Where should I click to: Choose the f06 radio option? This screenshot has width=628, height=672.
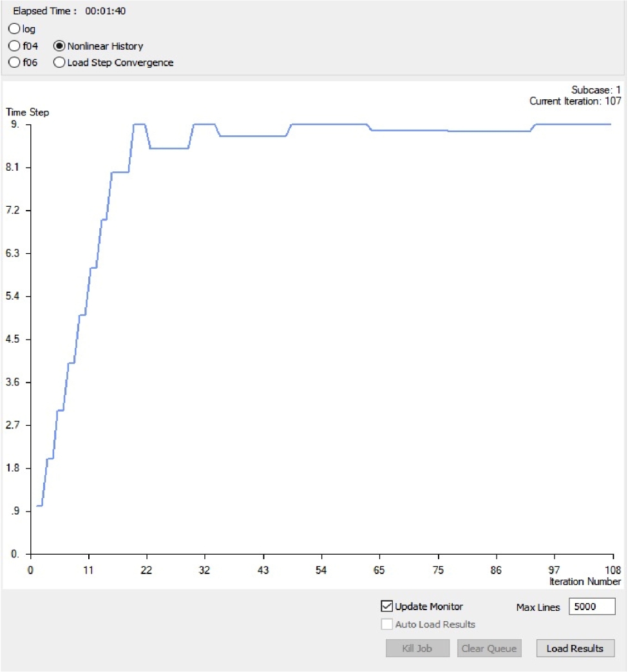(x=14, y=62)
